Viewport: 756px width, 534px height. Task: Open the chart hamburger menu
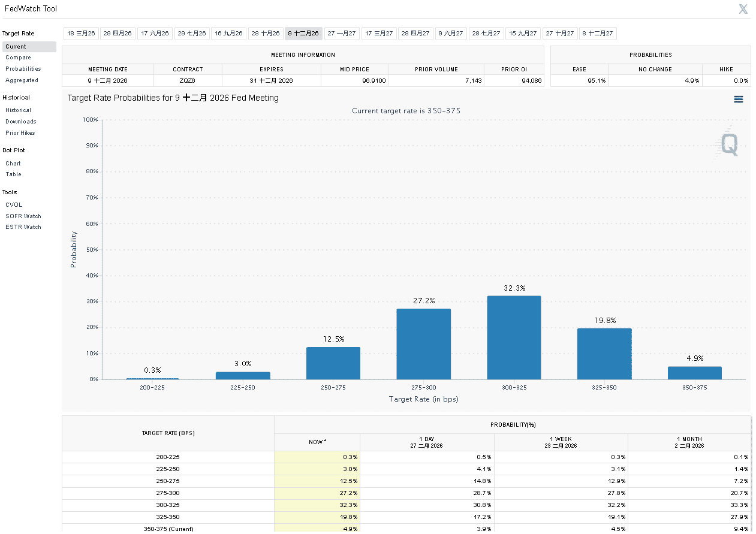pos(738,99)
